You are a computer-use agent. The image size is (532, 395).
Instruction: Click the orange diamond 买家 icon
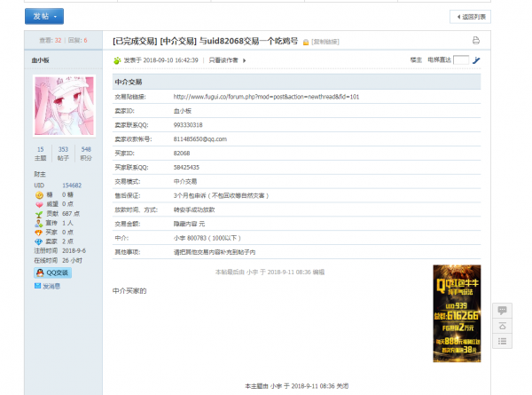39,233
